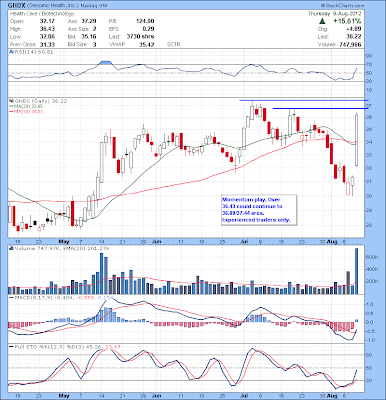This screenshot has width=386, height=400.
Task: Click the Last size 3730 shrs
Action: pos(140,37)
